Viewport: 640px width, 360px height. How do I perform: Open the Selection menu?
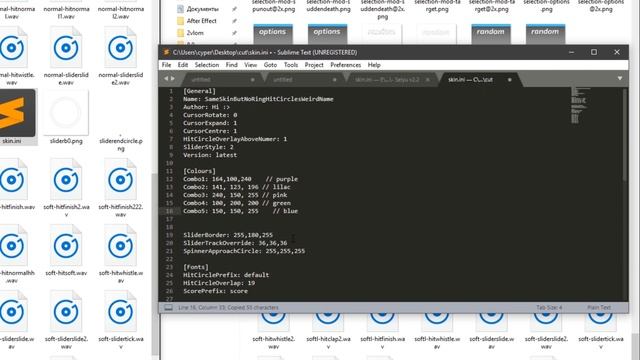click(207, 65)
